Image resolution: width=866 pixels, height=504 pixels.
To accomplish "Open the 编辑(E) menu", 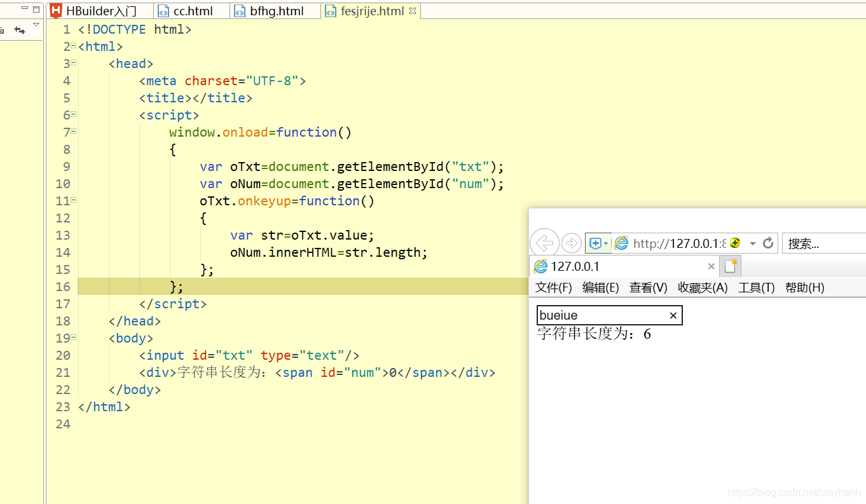I will click(x=601, y=287).
